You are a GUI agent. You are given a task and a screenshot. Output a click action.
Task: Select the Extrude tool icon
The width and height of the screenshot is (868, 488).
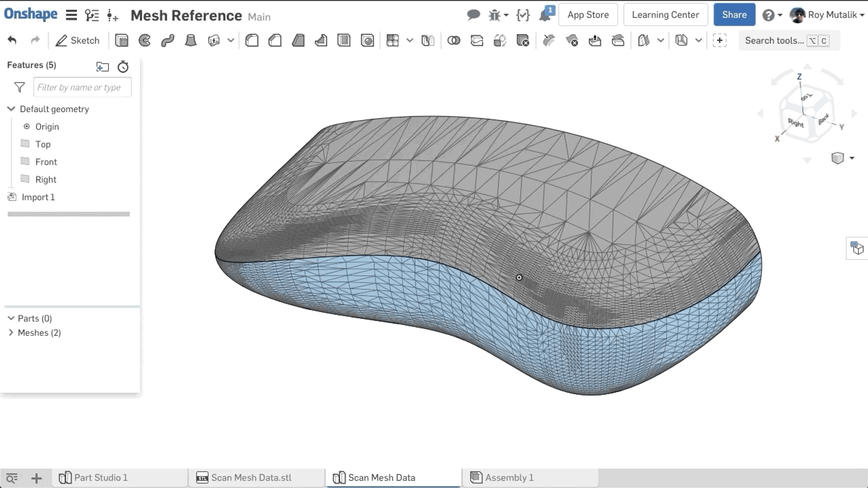122,41
